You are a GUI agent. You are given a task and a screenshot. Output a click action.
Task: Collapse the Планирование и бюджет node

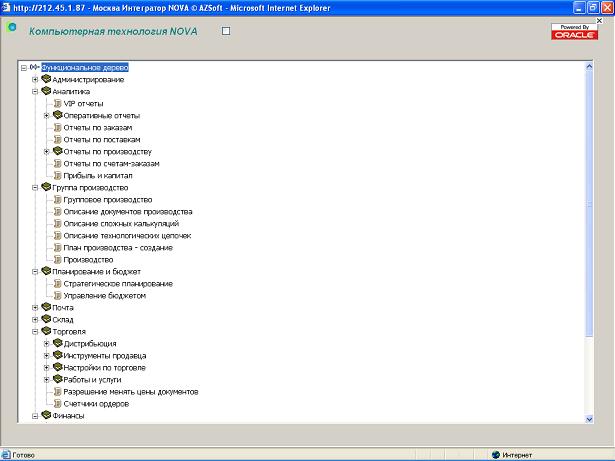[x=35, y=271]
